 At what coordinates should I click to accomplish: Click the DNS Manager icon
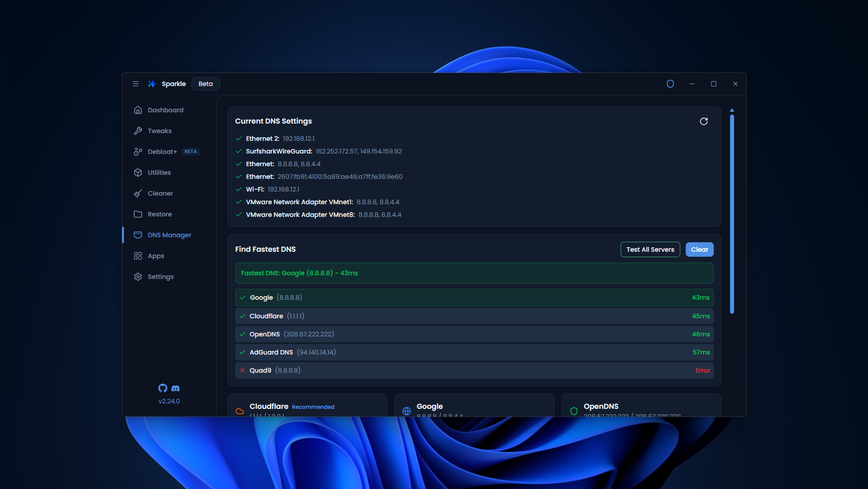coord(138,235)
